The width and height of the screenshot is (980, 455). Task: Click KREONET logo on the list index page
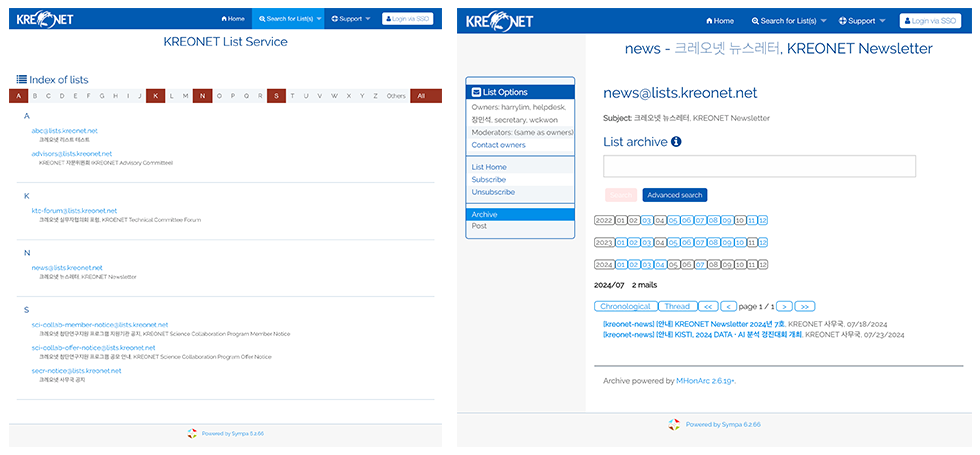point(45,19)
